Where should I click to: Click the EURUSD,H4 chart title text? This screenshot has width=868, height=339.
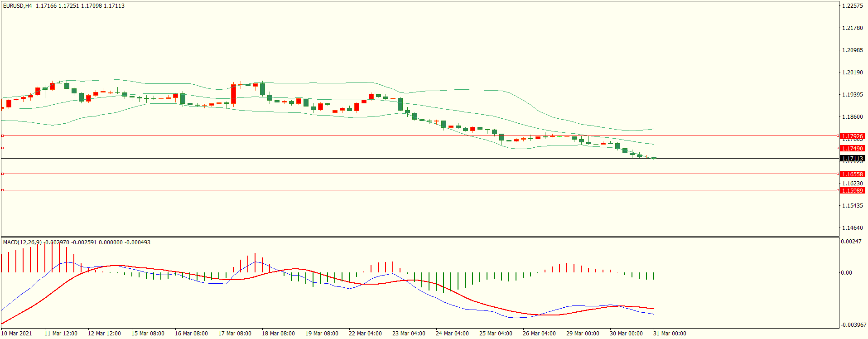click(x=18, y=6)
